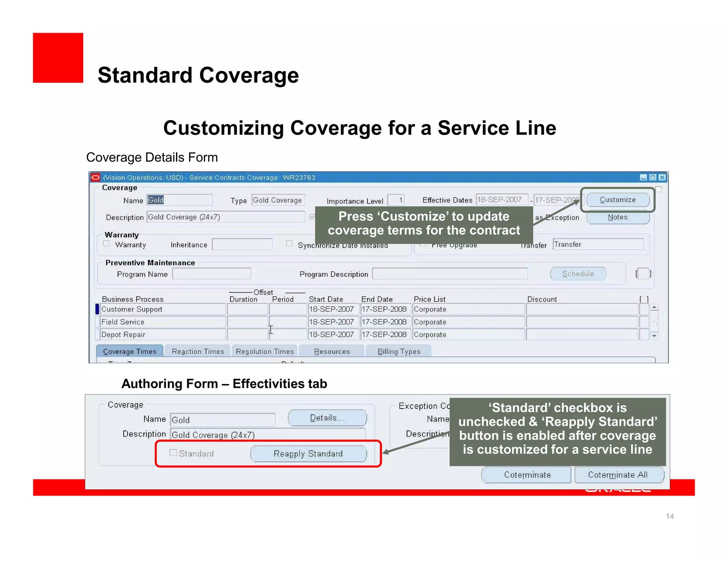Toggle the Synchronize Date Installed checkbox

(x=289, y=243)
